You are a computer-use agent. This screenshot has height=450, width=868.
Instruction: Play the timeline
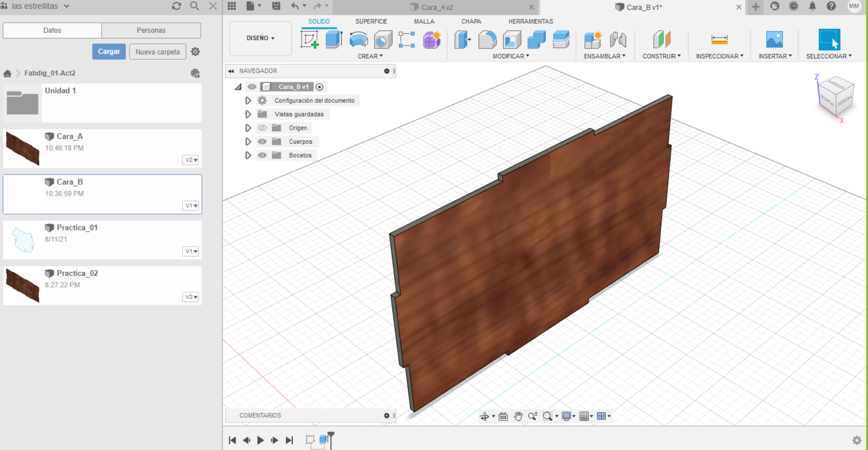[260, 440]
